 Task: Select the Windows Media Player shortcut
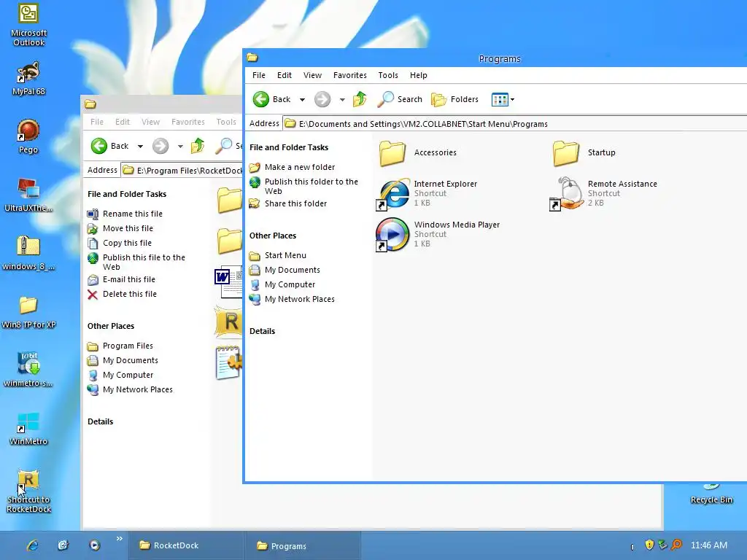[438, 234]
